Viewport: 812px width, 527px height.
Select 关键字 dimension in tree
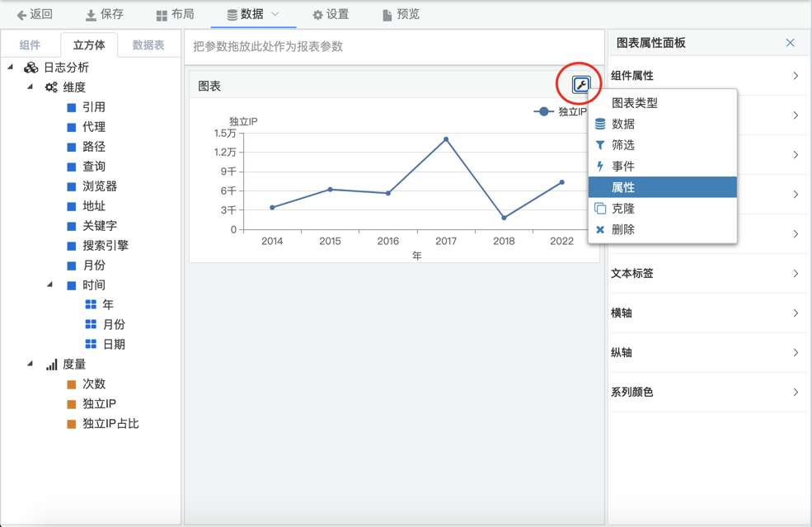pyautogui.click(x=100, y=226)
